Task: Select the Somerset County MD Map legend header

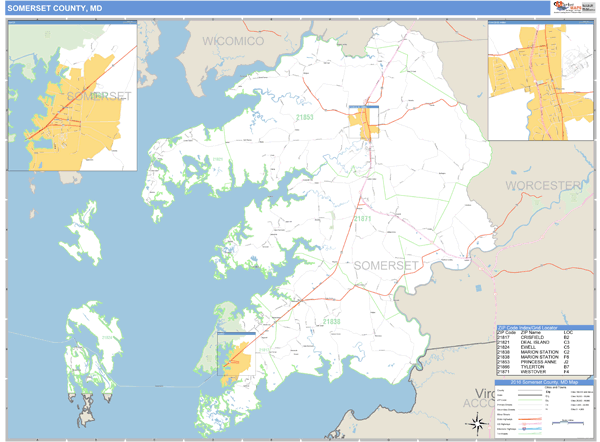Action: 530,381
